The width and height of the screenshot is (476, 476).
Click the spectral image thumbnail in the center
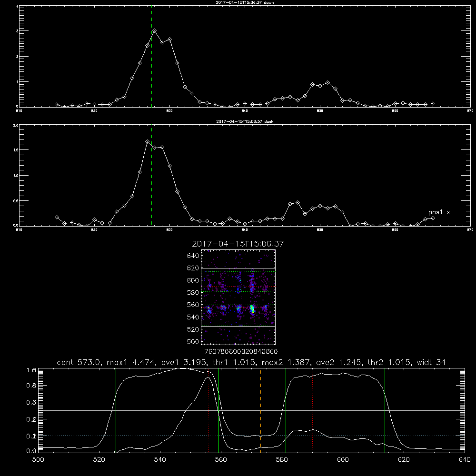tap(238, 297)
